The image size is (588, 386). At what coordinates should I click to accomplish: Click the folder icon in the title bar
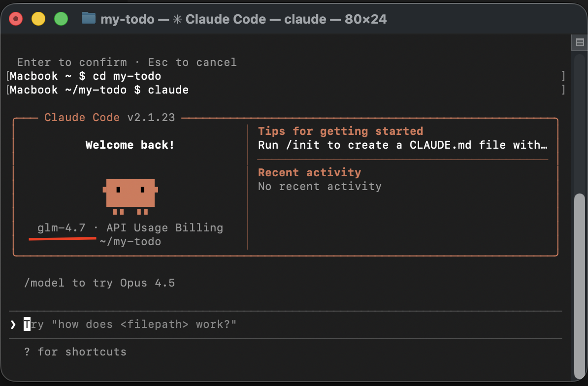pos(89,19)
